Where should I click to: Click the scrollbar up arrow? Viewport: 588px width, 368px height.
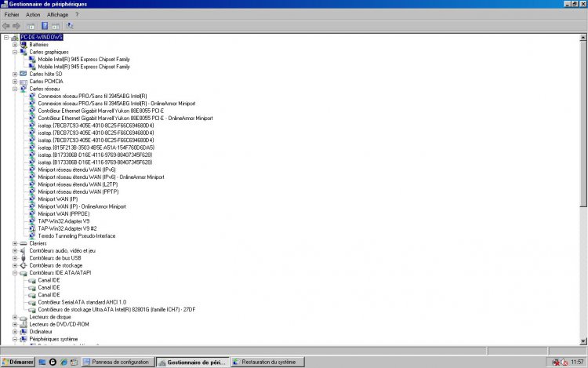point(583,38)
